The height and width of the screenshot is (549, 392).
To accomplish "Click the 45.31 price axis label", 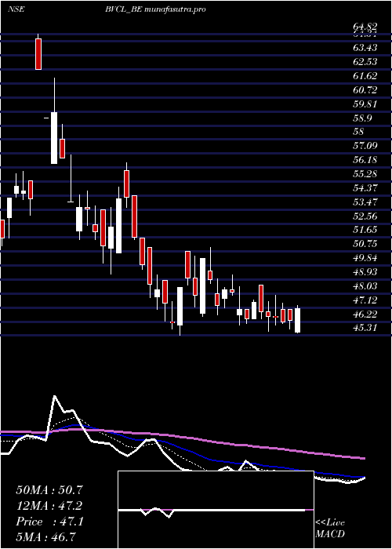I will click(x=365, y=328).
